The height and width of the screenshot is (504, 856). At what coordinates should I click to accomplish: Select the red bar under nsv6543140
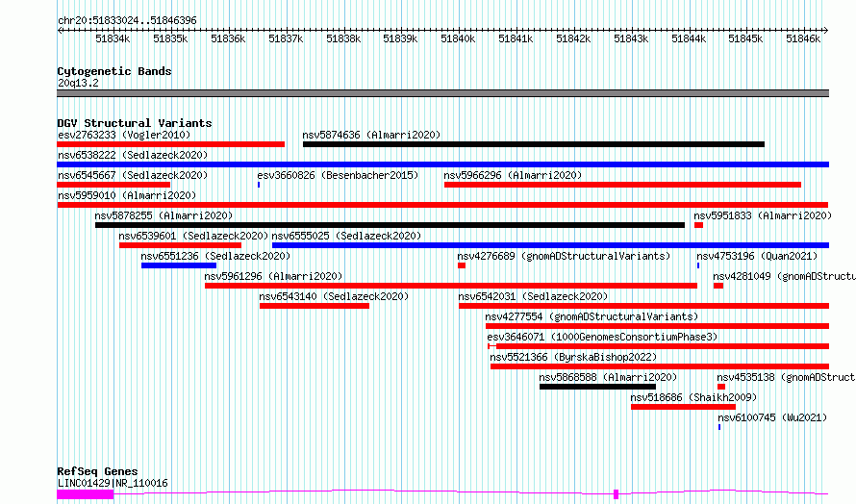(315, 306)
